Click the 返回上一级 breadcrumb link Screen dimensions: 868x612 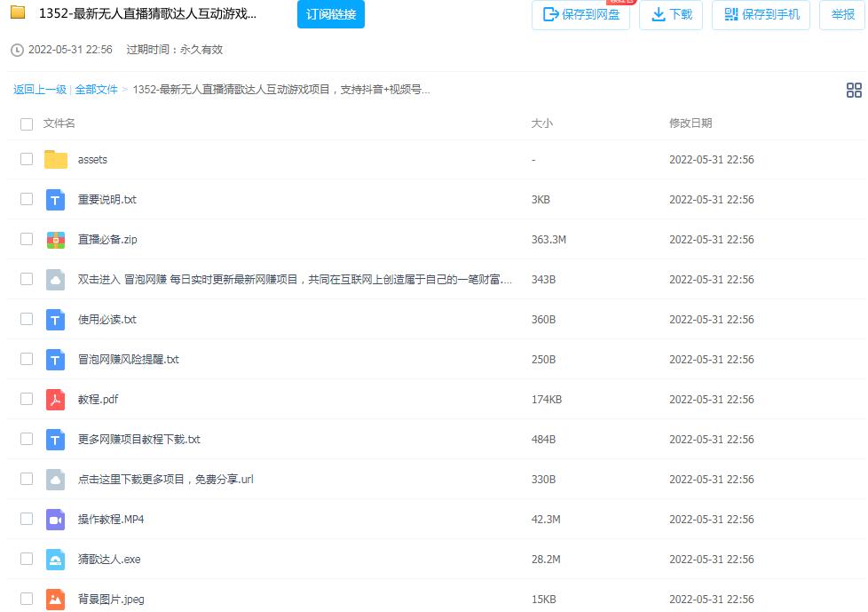pos(40,90)
